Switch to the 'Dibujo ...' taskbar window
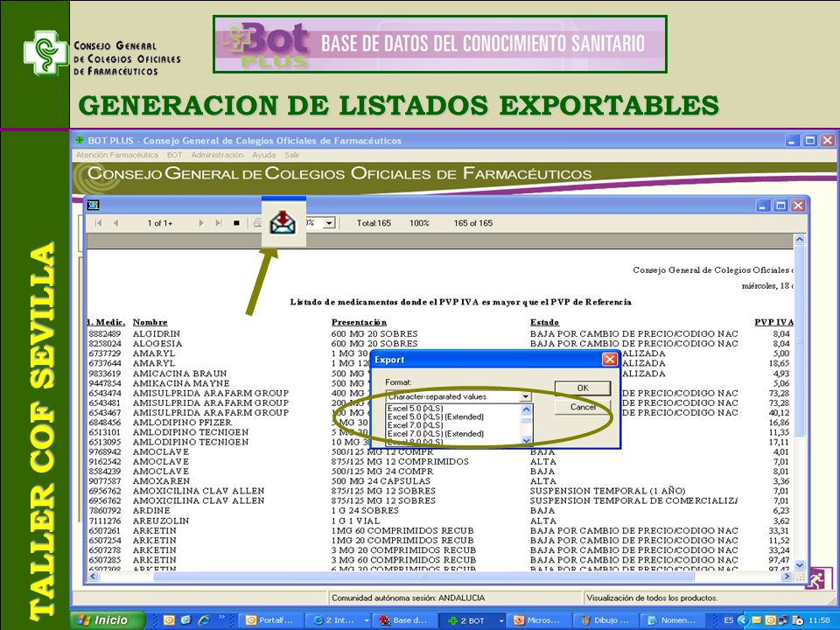Screen dimensions: 840x630 tap(605, 620)
